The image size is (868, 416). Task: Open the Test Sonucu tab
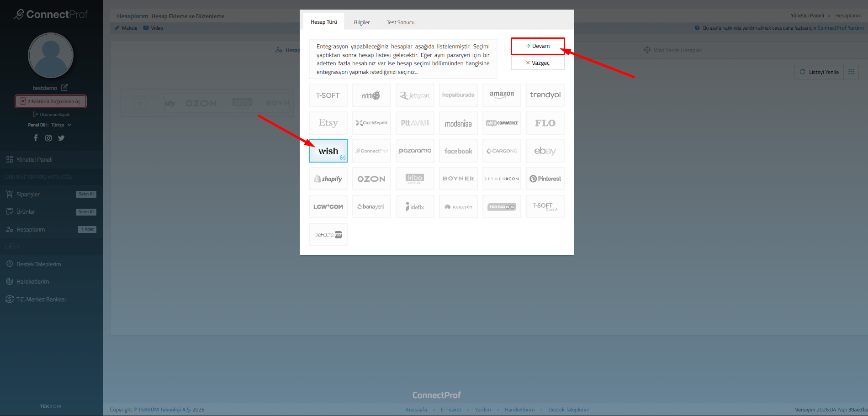pyautogui.click(x=400, y=22)
